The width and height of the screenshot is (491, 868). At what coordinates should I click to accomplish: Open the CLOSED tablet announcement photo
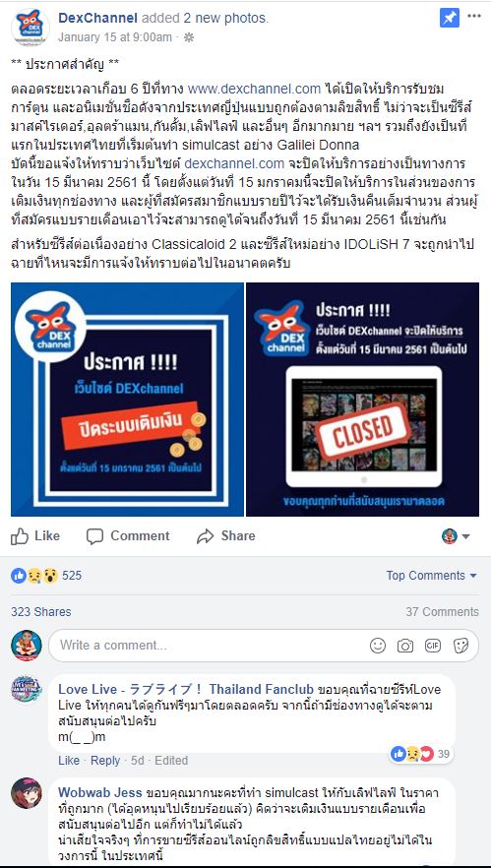click(x=362, y=400)
